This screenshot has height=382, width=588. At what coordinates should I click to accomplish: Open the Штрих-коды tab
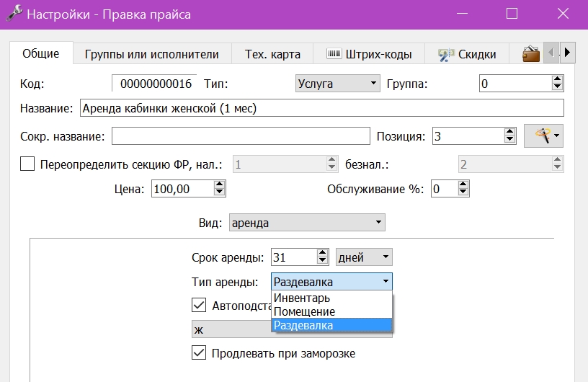pos(369,54)
